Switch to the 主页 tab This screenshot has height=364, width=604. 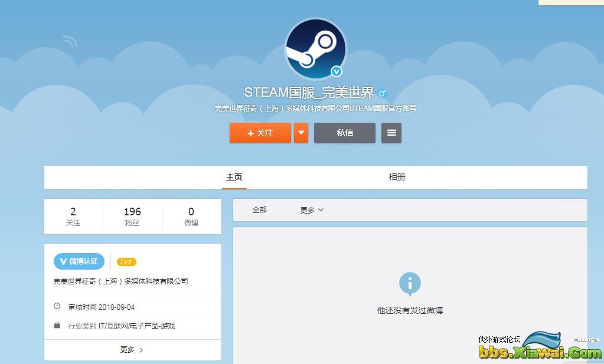(234, 177)
